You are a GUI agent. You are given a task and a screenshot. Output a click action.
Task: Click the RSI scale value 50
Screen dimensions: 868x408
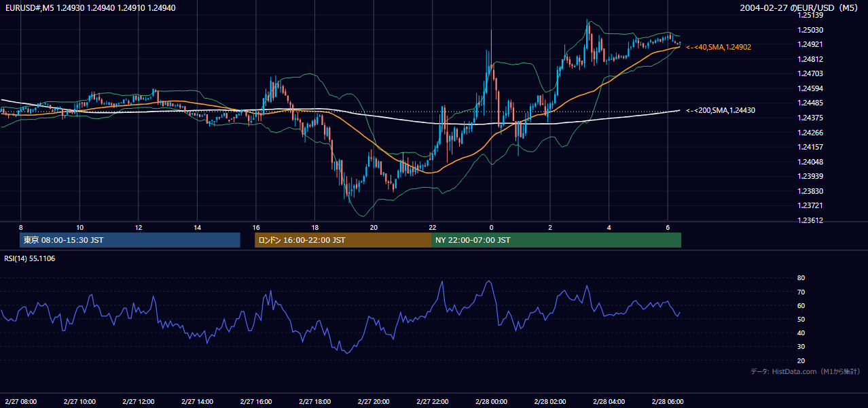coord(801,319)
